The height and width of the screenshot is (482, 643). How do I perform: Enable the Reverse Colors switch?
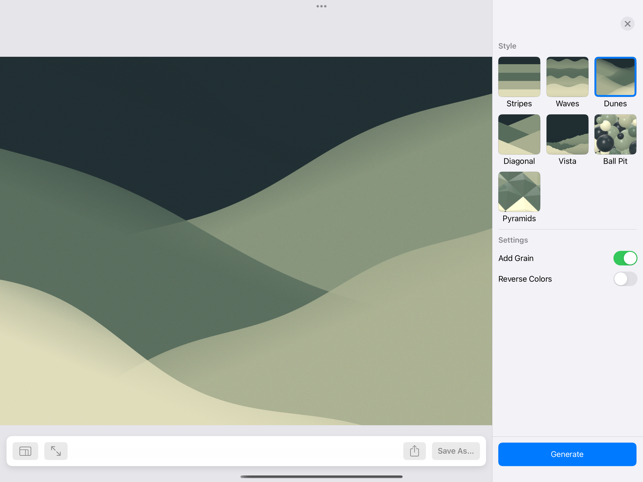coord(625,279)
